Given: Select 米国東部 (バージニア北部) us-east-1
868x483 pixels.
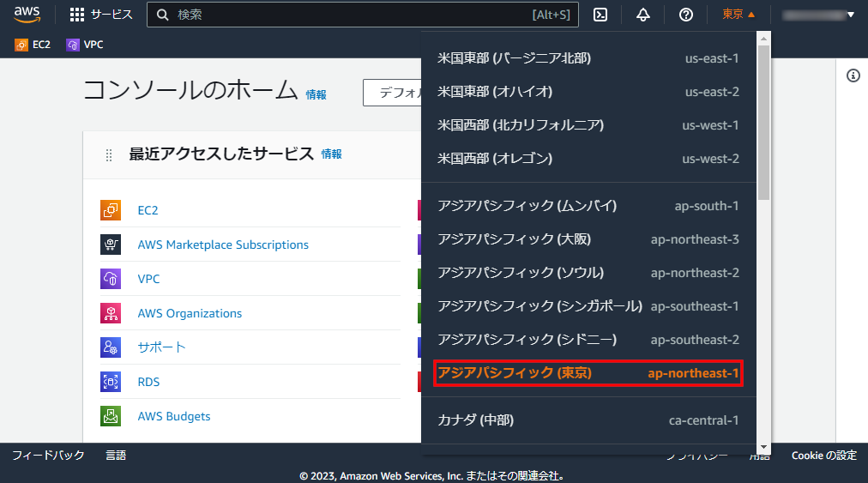Looking at the screenshot, I should (588, 58).
